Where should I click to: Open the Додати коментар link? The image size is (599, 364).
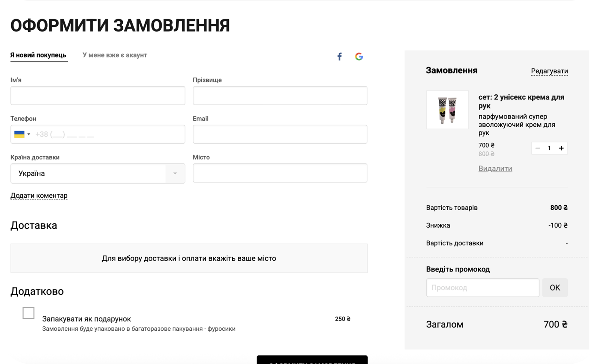[x=39, y=196]
